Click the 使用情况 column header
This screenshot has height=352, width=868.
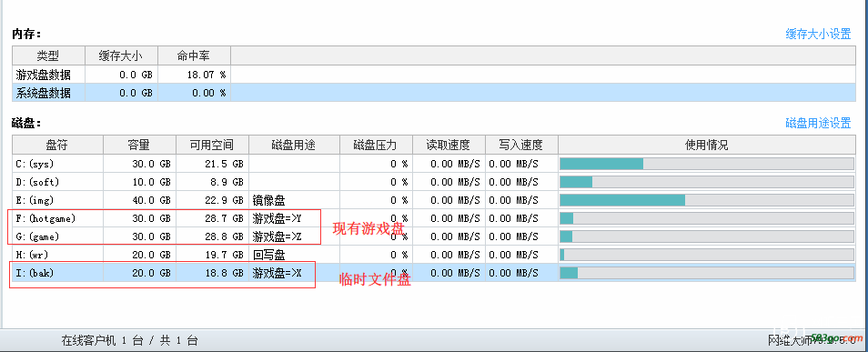(707, 145)
